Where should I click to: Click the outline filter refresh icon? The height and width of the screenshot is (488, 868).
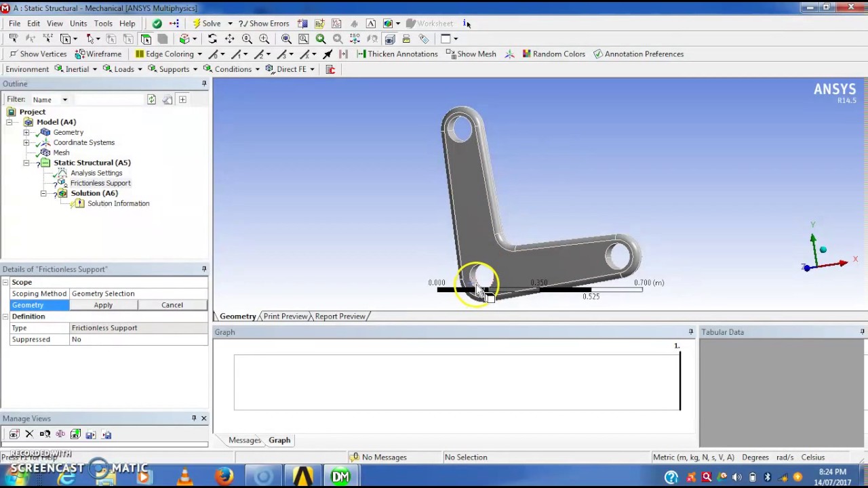coord(152,100)
